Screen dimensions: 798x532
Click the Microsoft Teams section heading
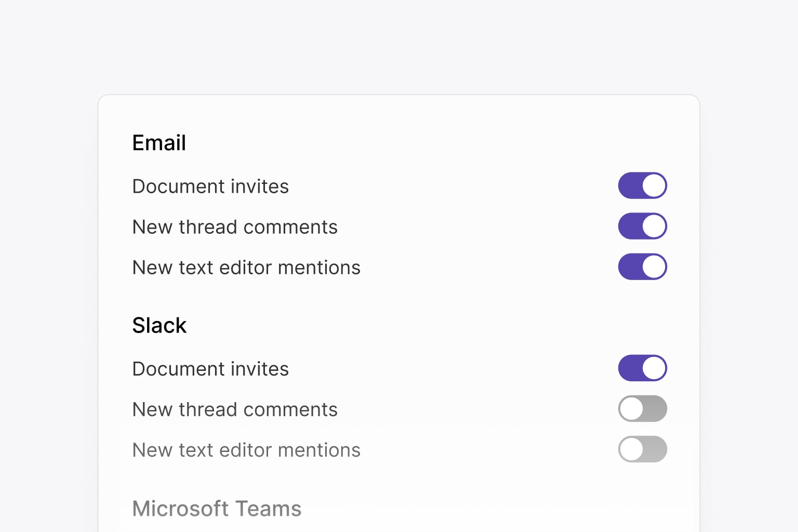[217, 509]
